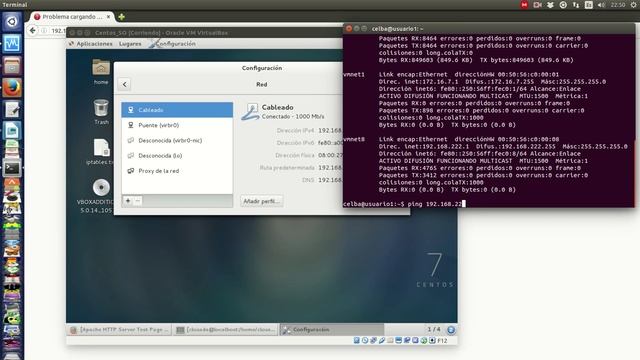Click the 'Añadir perfil...' button
Image resolution: width=640 pixels, height=360 pixels.
pos(262,201)
